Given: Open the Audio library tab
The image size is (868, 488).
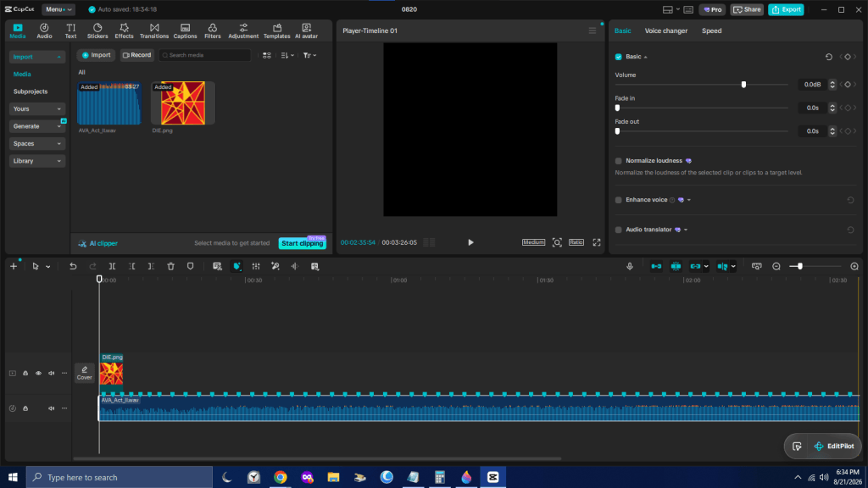Looking at the screenshot, I should click(x=44, y=31).
